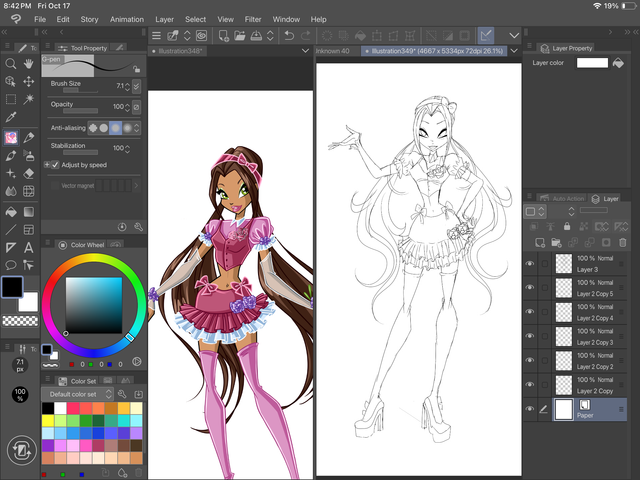Screen dimensions: 640x480
Task: Select the Hand move tool
Action: (x=28, y=64)
